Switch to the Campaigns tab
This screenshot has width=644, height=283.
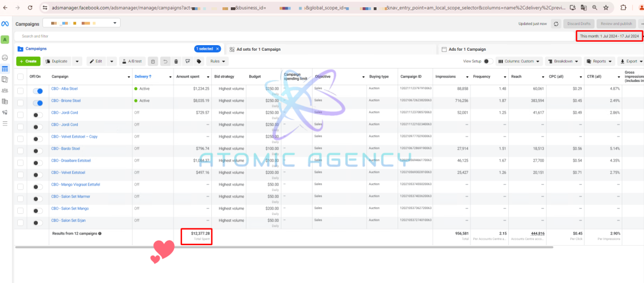coord(37,49)
